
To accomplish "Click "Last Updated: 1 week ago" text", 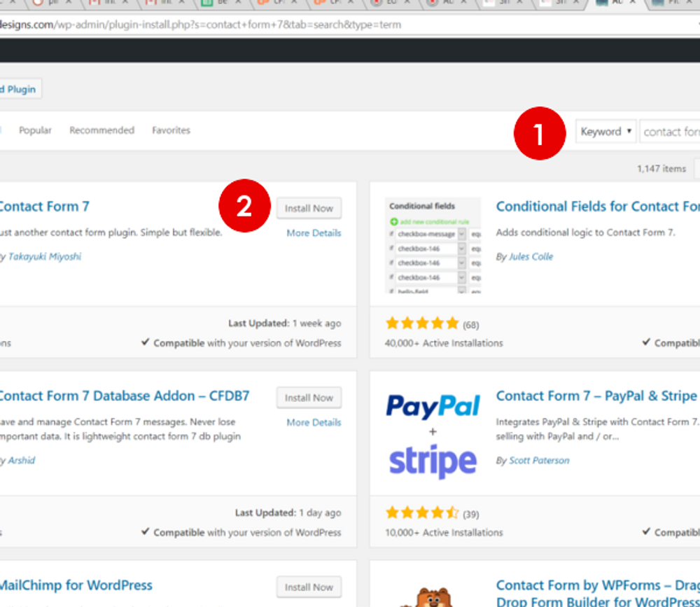I will coord(285,323).
